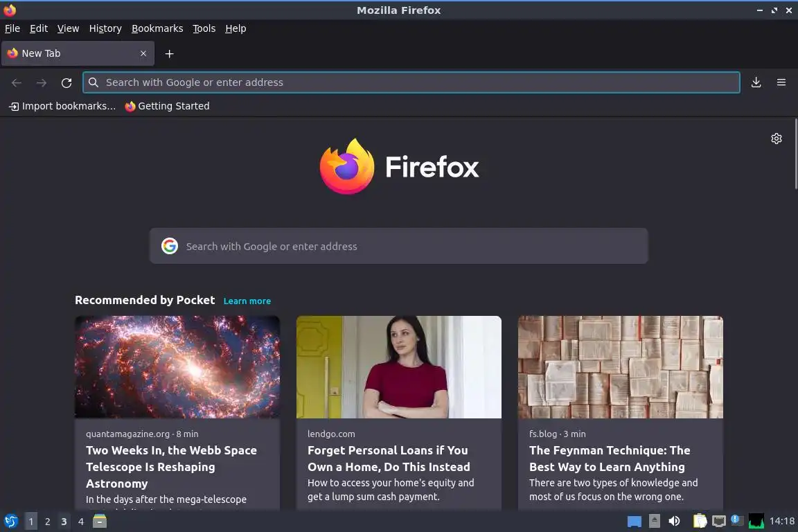Open the Tools menu
This screenshot has height=532, width=798.
[204, 28]
